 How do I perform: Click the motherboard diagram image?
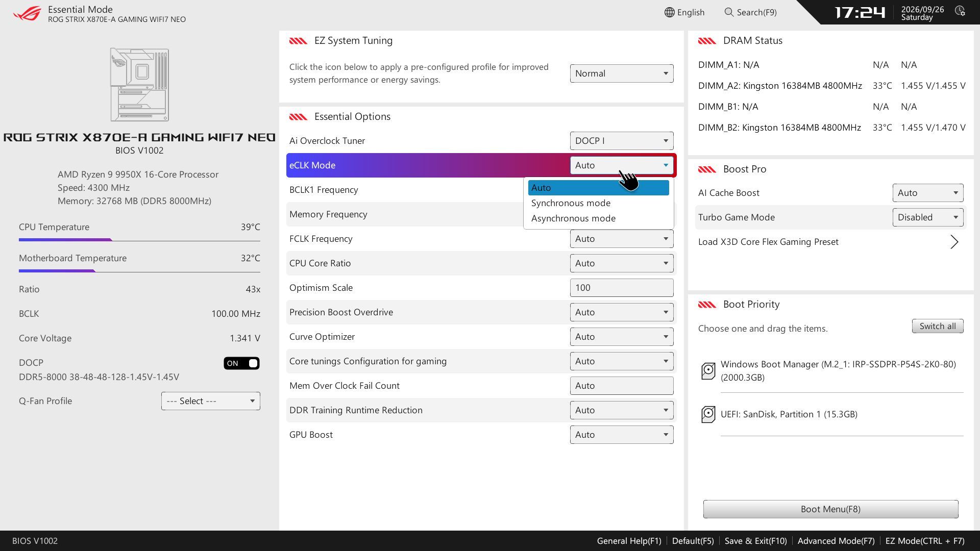pos(139,85)
